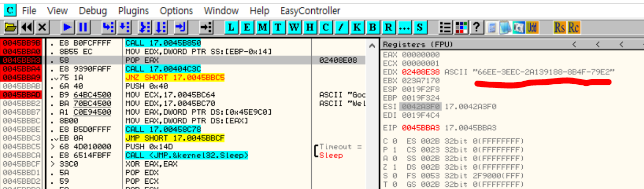The width and height of the screenshot is (644, 189).
Task: Click the camera plugin icon in the toolbar
Action: pyautogui.click(x=519, y=27)
